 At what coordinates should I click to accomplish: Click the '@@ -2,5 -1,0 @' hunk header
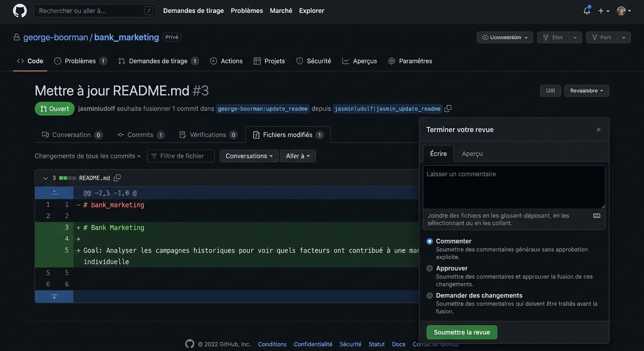110,193
